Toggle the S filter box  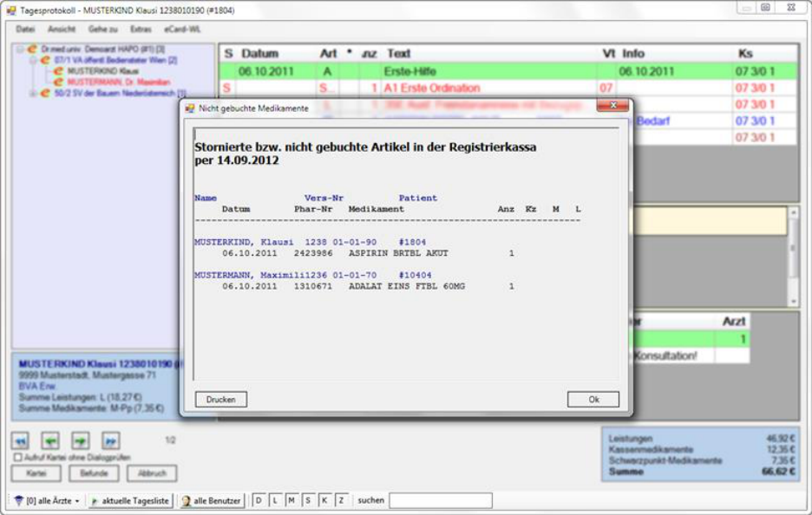coord(308,500)
